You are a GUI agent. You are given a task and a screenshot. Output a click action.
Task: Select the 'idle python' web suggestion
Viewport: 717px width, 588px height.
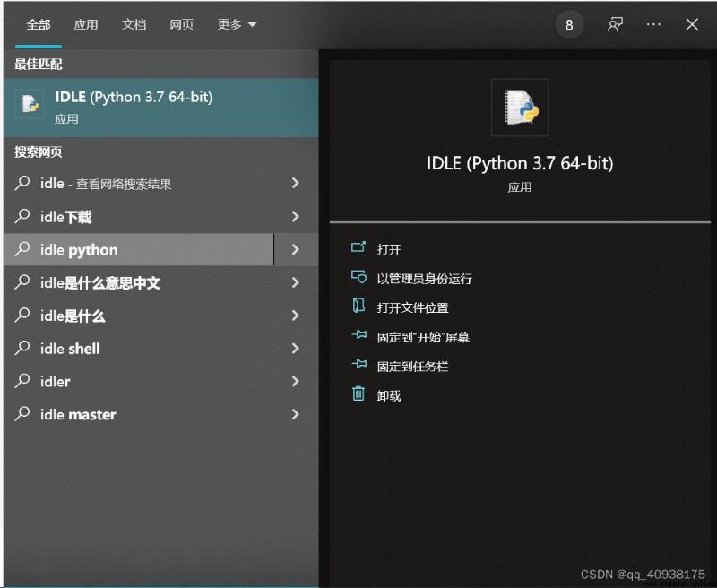139,250
